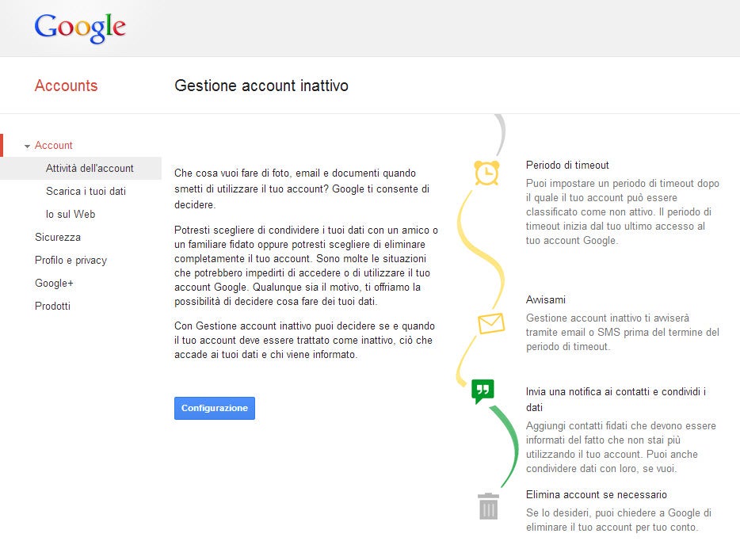Click the alarm clock timeout icon
740x560 pixels.
point(486,173)
